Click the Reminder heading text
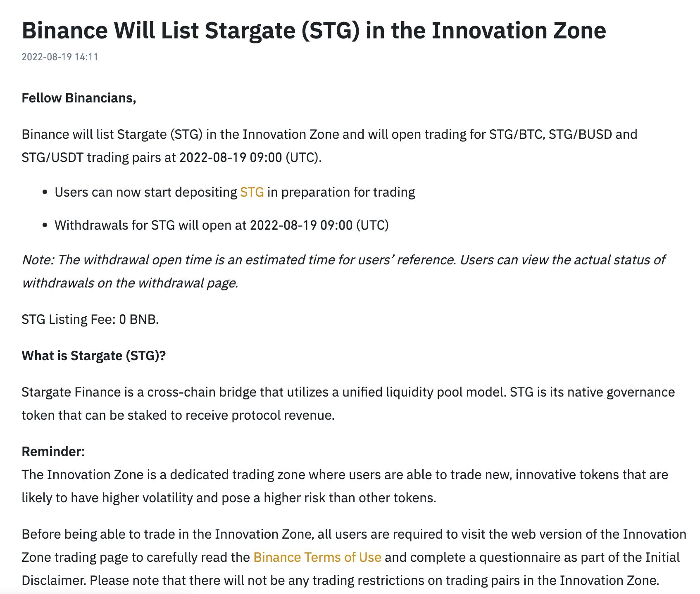This screenshot has width=700, height=594. [51, 451]
